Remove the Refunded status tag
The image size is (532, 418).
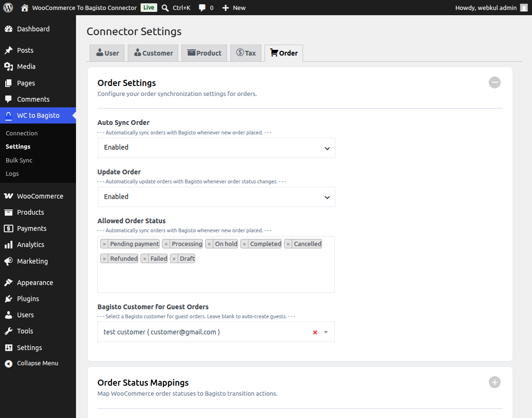(x=104, y=259)
